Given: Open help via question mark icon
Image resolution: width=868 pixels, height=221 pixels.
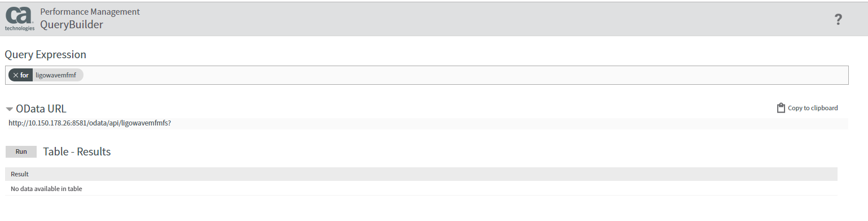Looking at the screenshot, I should [x=838, y=20].
